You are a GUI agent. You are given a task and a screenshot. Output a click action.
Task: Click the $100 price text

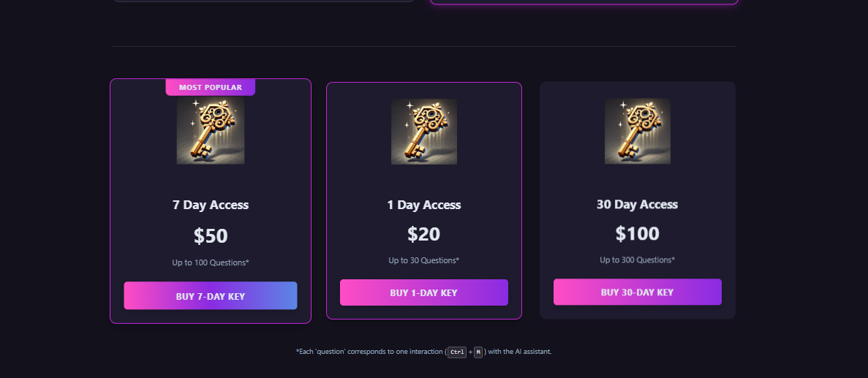(x=638, y=234)
